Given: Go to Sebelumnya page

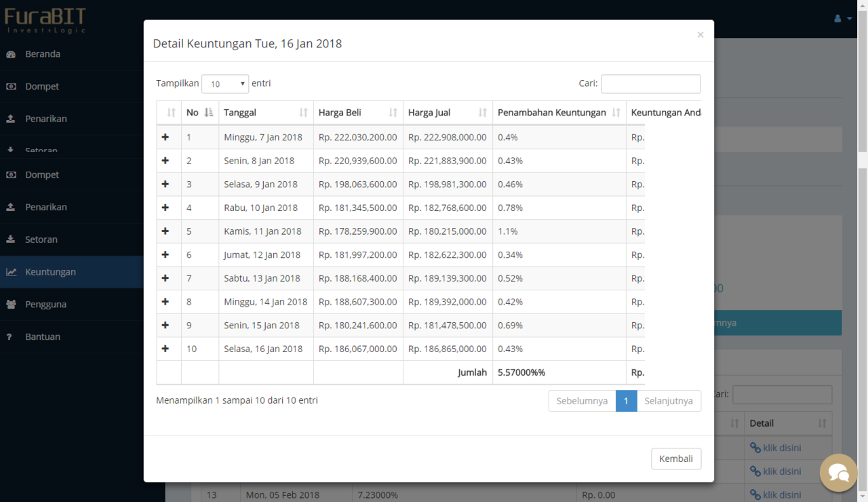Looking at the screenshot, I should click(582, 401).
